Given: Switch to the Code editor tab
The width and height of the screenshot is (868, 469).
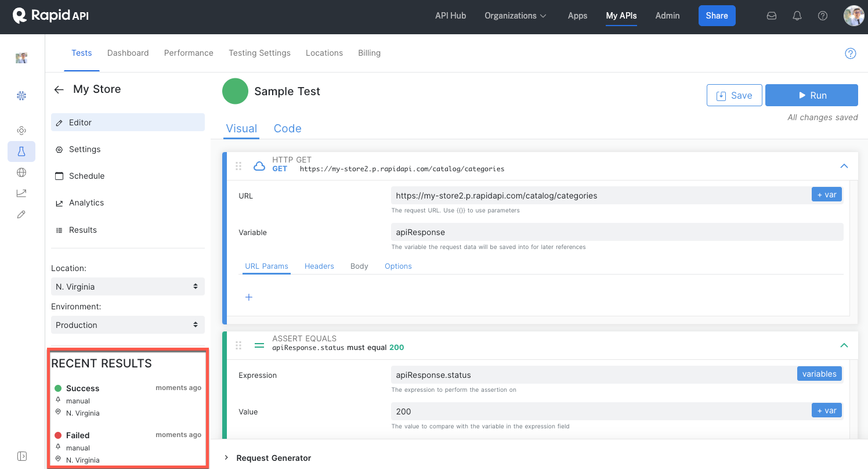Looking at the screenshot, I should 288,129.
